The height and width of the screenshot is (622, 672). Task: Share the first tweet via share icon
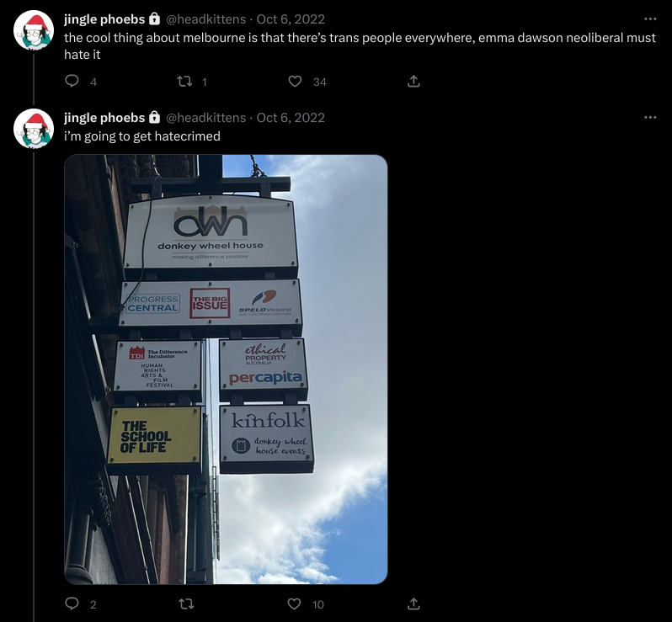tap(413, 82)
